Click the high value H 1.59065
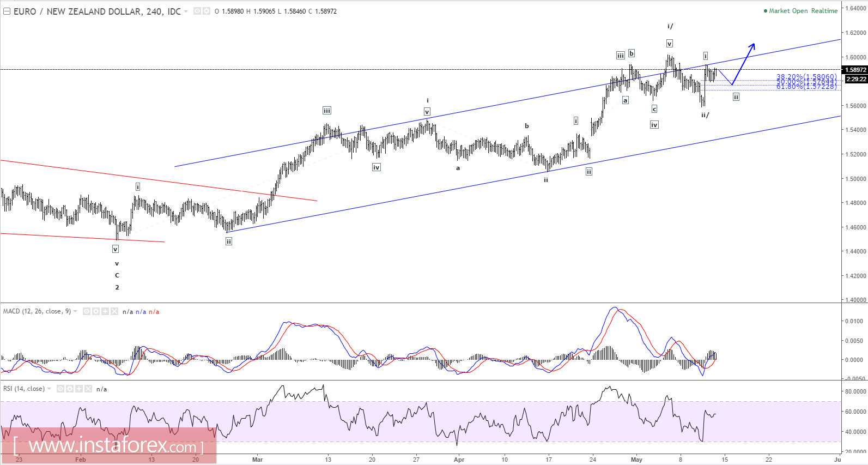868x465 pixels. click(x=261, y=11)
